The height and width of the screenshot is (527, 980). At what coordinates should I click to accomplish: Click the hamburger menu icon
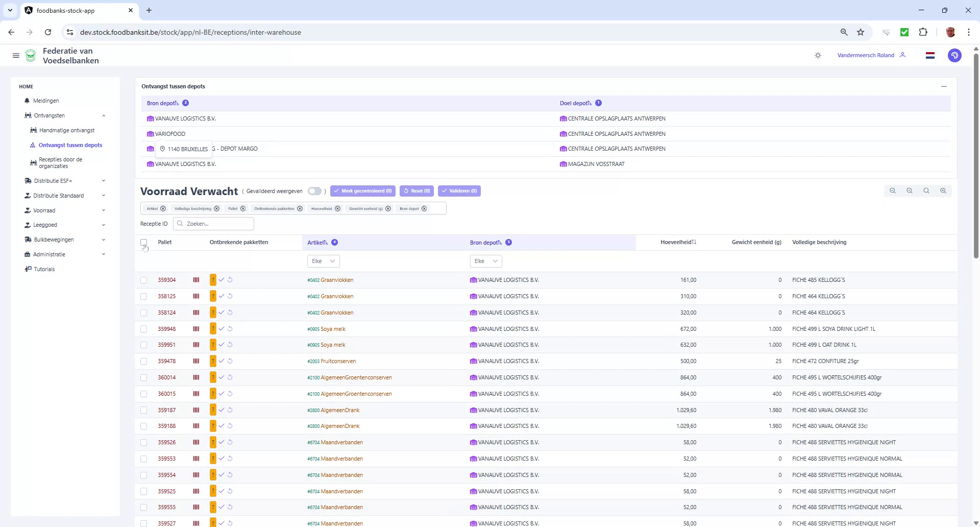16,55
